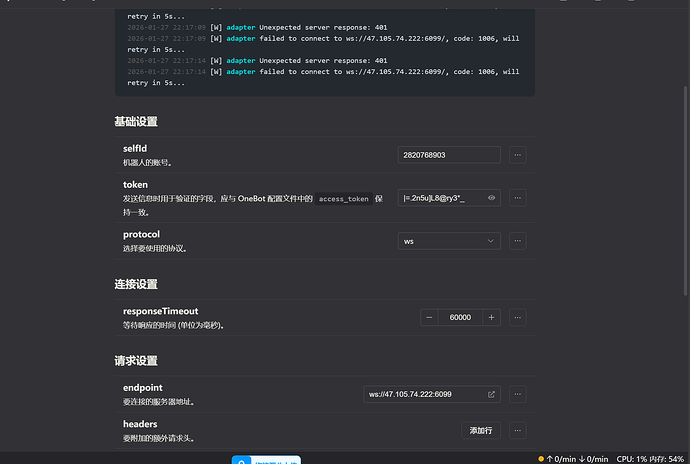Open the responseTimeout more options menu
Viewport: 690px width, 464px height.
click(517, 317)
